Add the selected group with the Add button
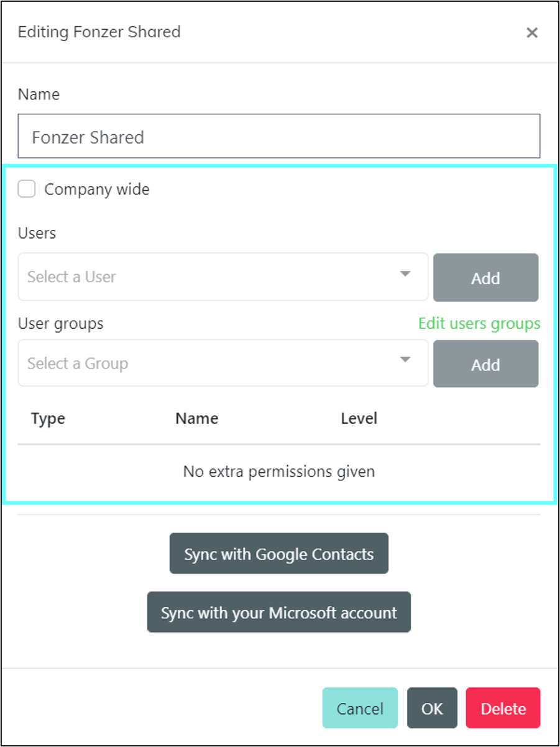The image size is (560, 747). coord(485,364)
